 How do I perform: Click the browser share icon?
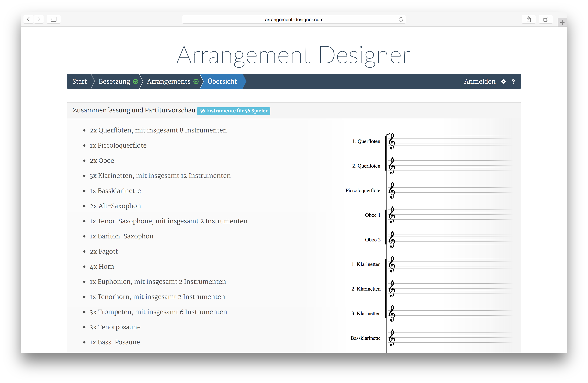point(529,19)
